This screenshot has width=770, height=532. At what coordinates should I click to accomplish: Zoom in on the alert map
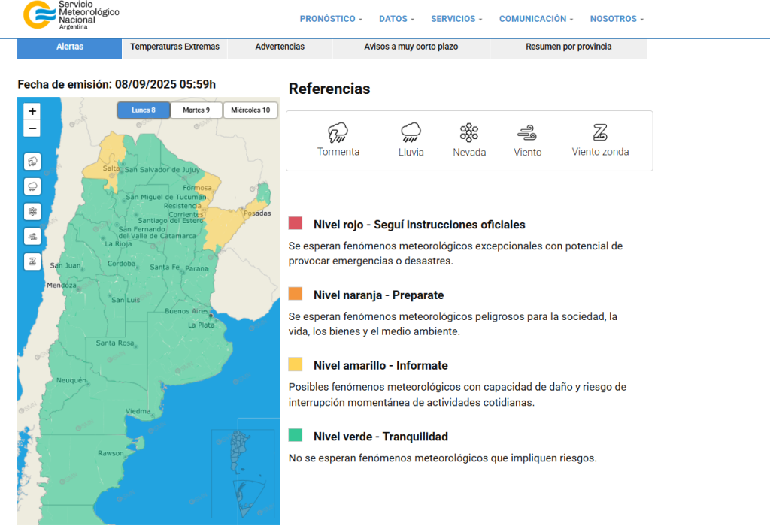(x=32, y=111)
